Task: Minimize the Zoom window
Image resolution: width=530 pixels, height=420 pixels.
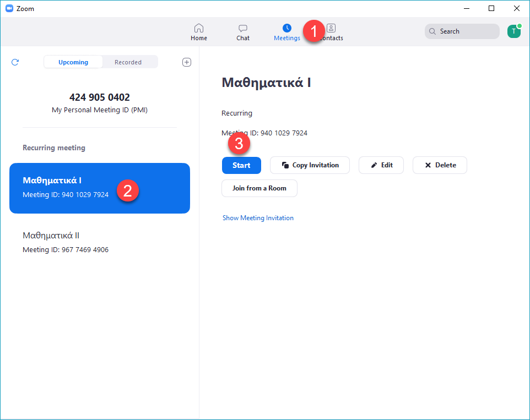Action: [467, 8]
